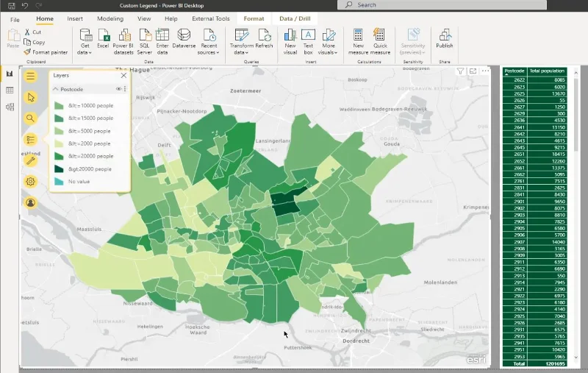Click the Redo arrow in title bar
This screenshot has height=373, width=588.
[x=39, y=6]
